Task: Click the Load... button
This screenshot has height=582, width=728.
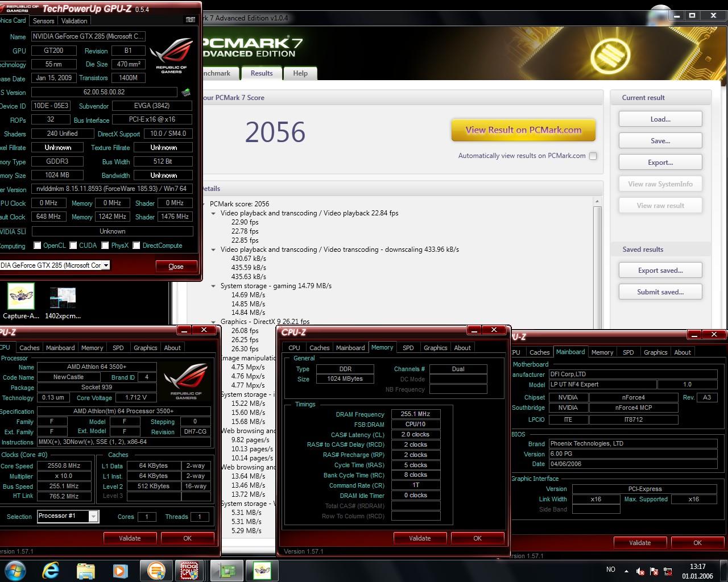Action: pos(660,119)
